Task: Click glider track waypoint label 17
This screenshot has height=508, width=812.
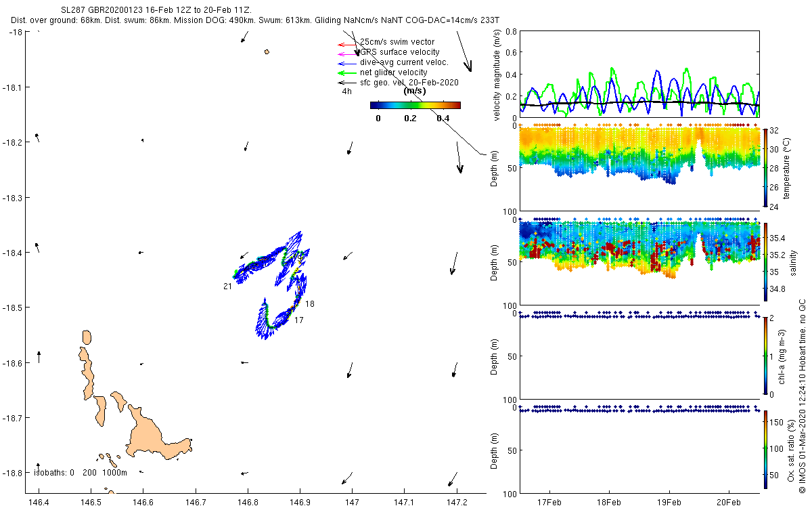Action: 298,320
